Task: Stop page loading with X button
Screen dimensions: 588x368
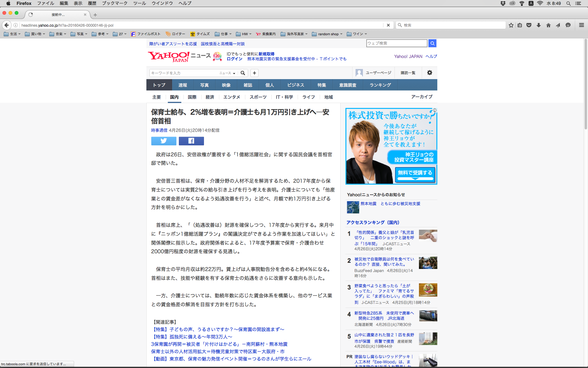Action: (388, 25)
